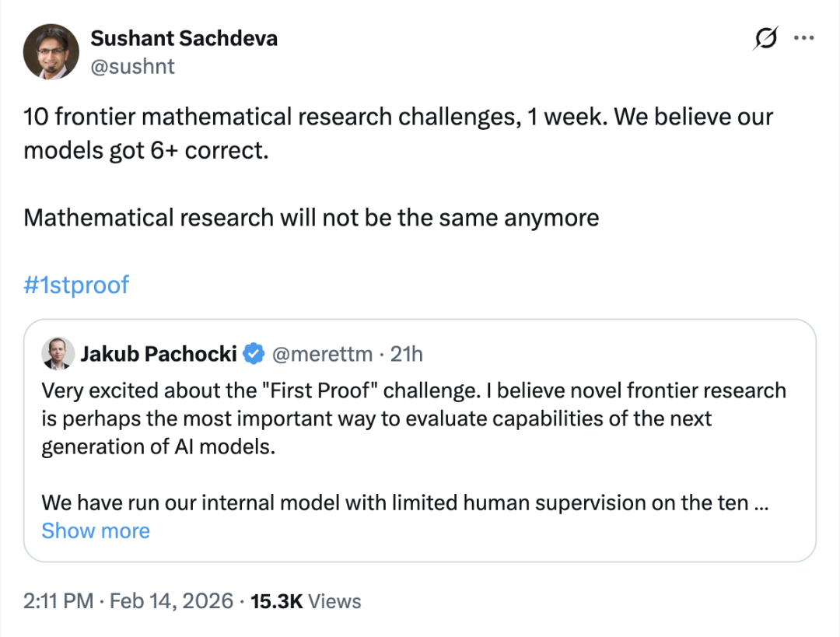Expand quoted post with Show more
The width and height of the screenshot is (840, 637).
[96, 530]
